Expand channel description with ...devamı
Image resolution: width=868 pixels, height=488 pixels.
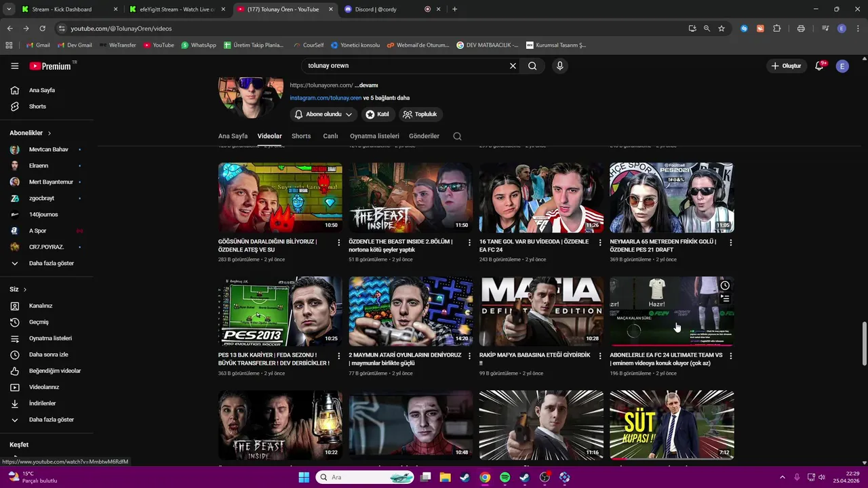point(366,85)
